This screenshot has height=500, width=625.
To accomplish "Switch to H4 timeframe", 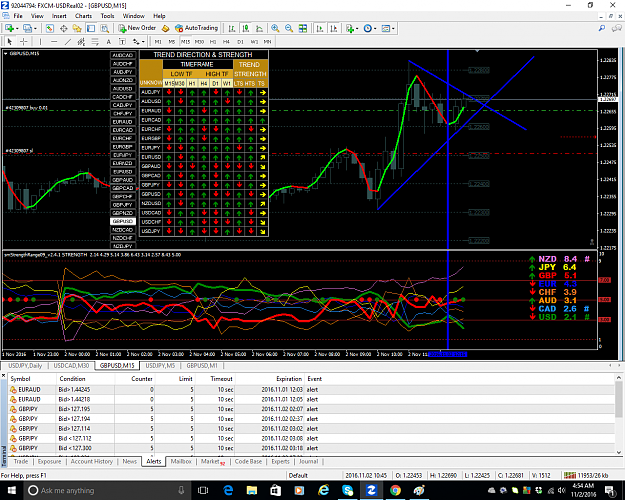I will click(226, 41).
